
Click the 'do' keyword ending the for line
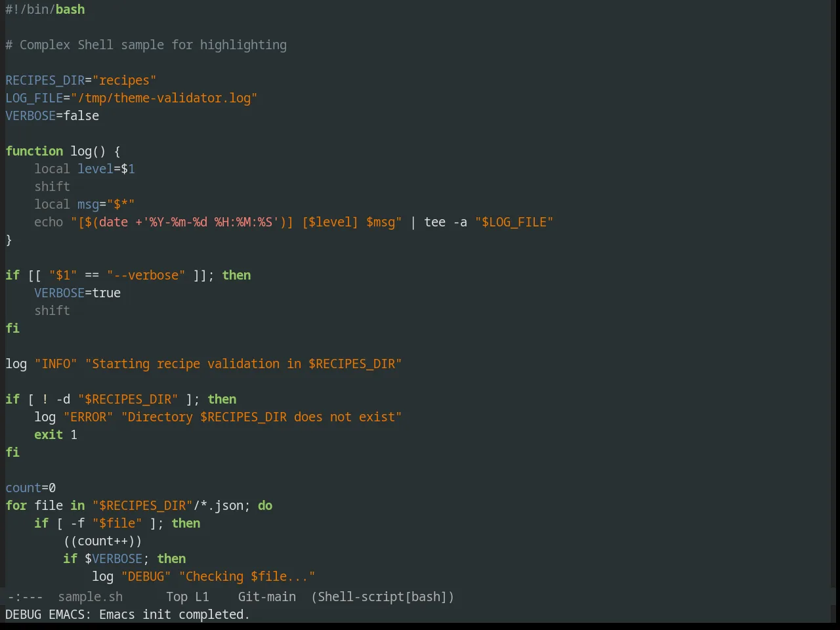tap(265, 506)
